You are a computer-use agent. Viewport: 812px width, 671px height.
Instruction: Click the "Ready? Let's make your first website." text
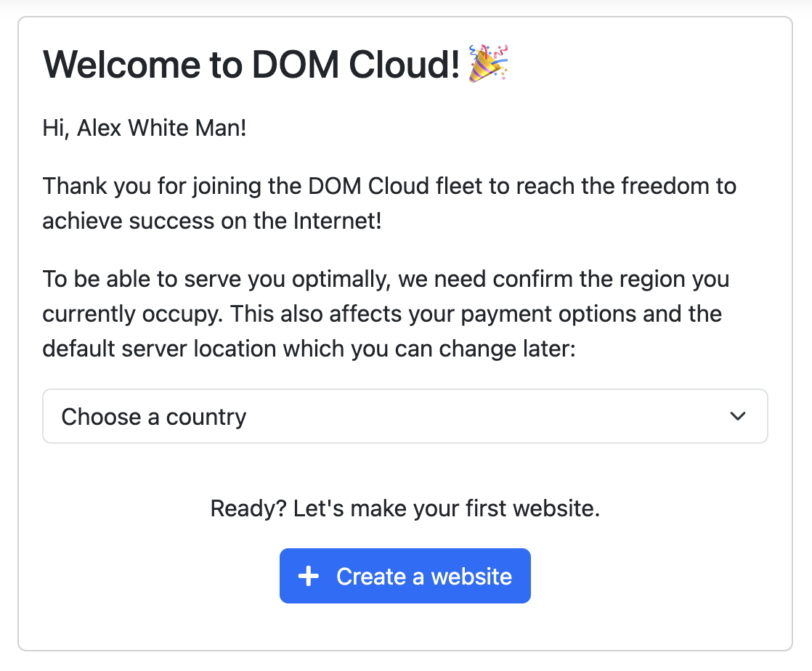pos(405,508)
